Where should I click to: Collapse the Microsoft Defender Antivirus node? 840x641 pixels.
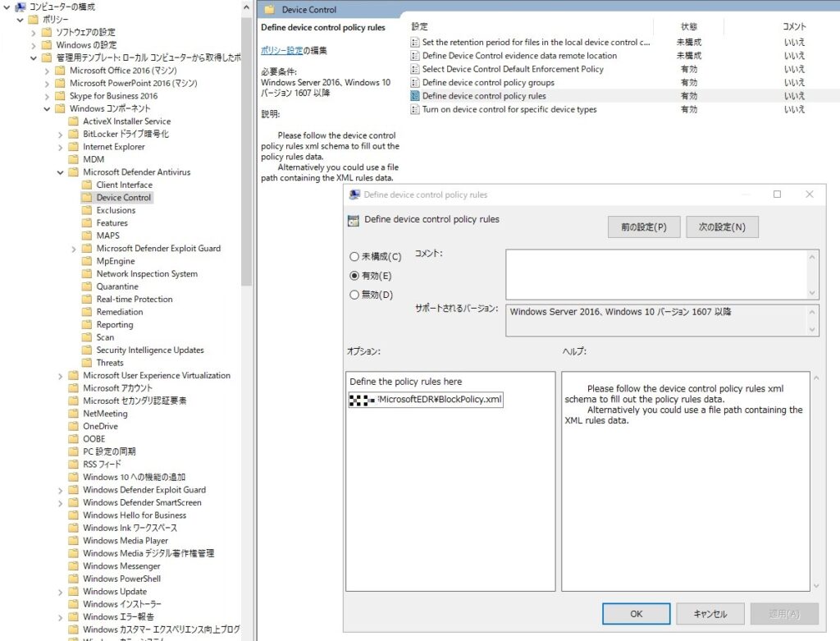61,172
